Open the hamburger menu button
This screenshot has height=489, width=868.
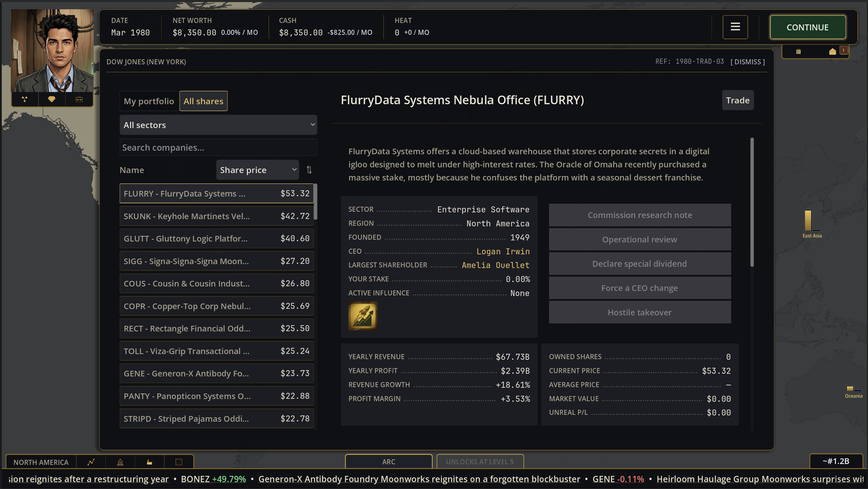pos(735,27)
